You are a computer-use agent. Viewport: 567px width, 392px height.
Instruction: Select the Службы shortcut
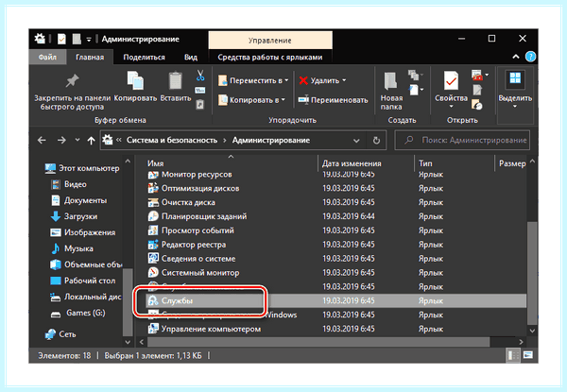pyautogui.click(x=335, y=300)
